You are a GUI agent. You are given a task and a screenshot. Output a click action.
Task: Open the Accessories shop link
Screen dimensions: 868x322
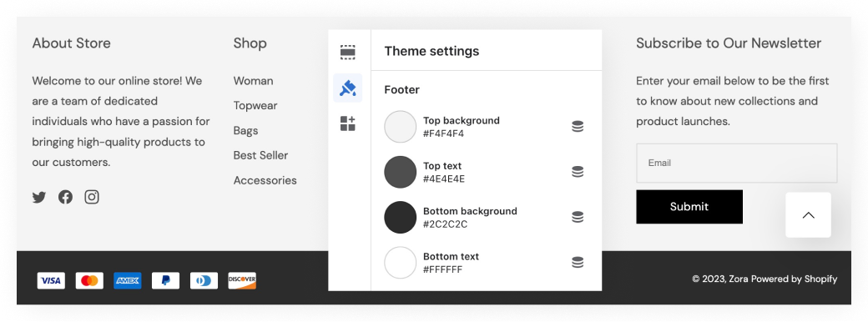265,180
